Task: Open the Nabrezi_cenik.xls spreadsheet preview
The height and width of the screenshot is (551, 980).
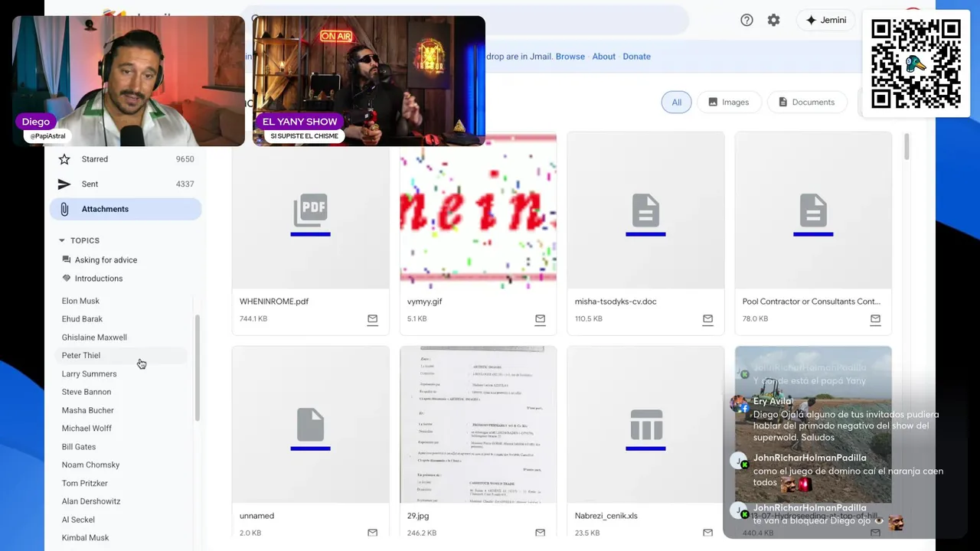Action: pos(645,425)
